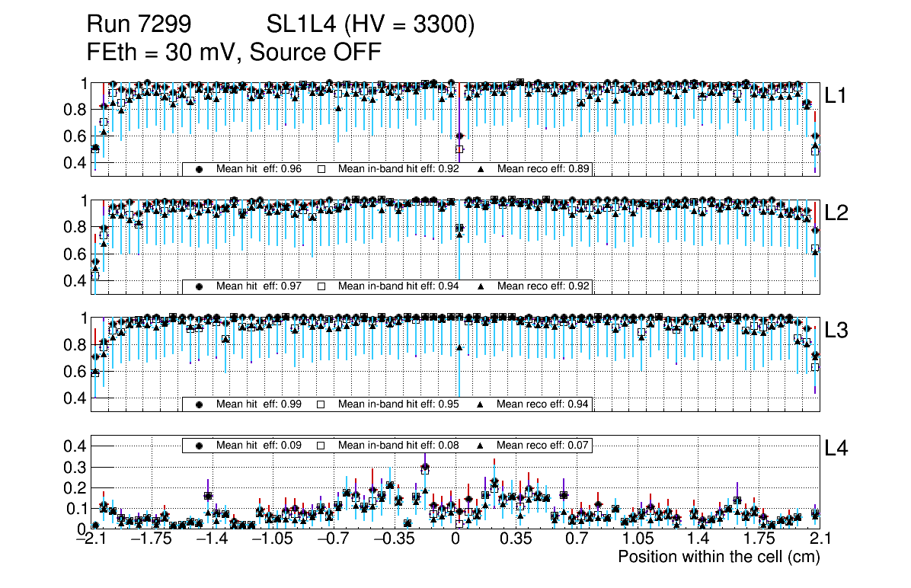Click the x-axis tick label '−1.75'
This screenshot has height=588, width=911.
(x=151, y=539)
